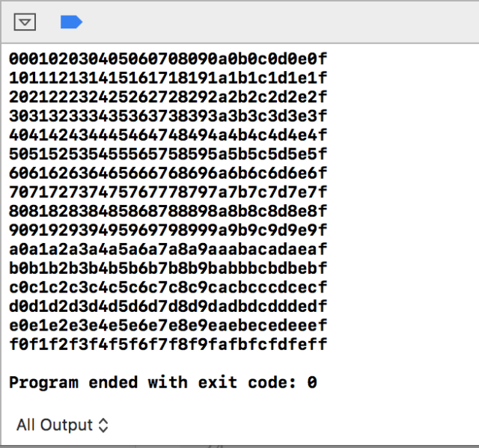Click the output line starting with 202122

(x=168, y=97)
